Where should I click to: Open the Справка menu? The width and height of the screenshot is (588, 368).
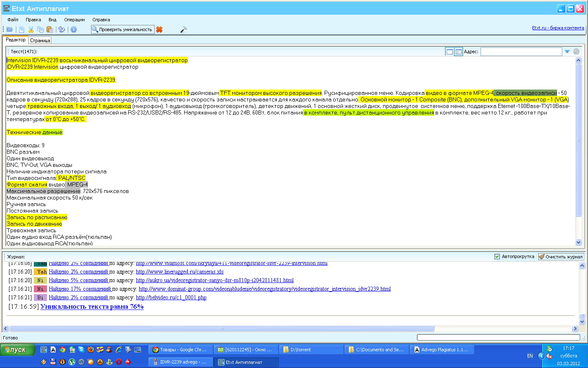(101, 20)
